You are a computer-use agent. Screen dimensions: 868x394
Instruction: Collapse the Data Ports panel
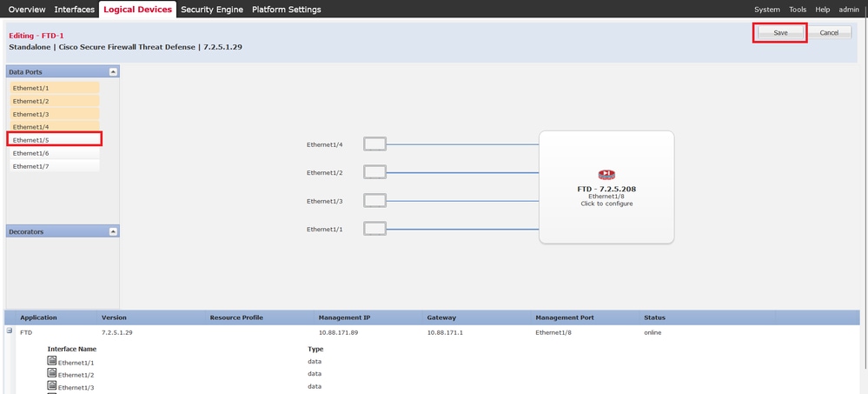[x=113, y=72]
